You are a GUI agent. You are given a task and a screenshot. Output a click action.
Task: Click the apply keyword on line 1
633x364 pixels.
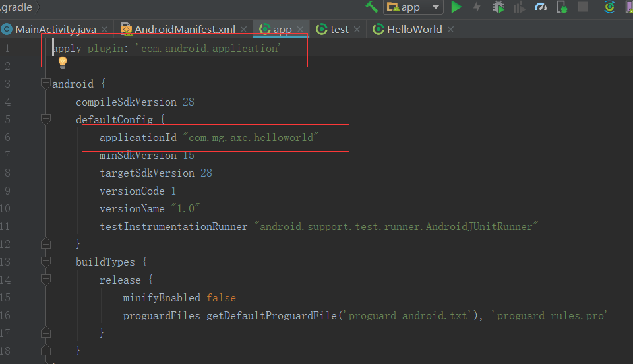[x=67, y=48]
